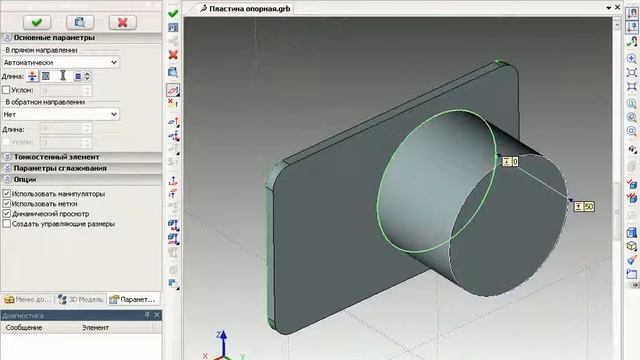This screenshot has height=360, width=640.
Task: Pin the Диагностика panel
Action: [x=147, y=315]
